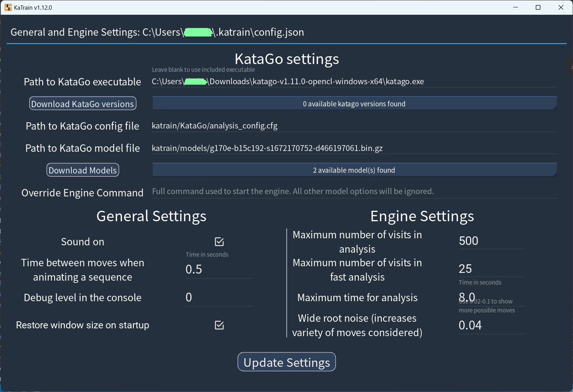Edit Maximum time for analysis value 8.0
Screen dimensions: 573x392
[x=491, y=297]
